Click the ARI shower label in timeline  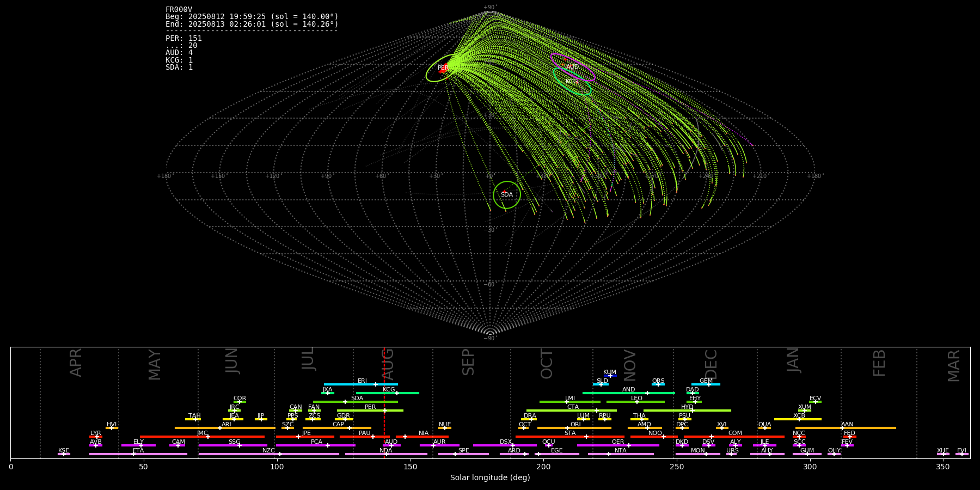226,425
